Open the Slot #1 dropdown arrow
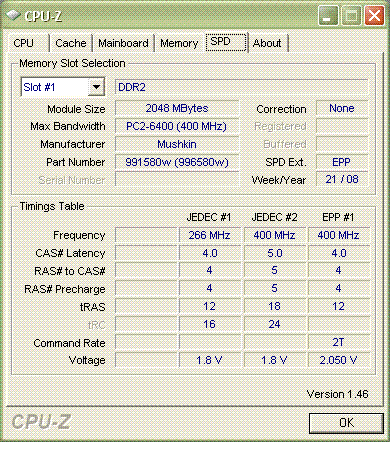The width and height of the screenshot is (391, 450). (96, 87)
